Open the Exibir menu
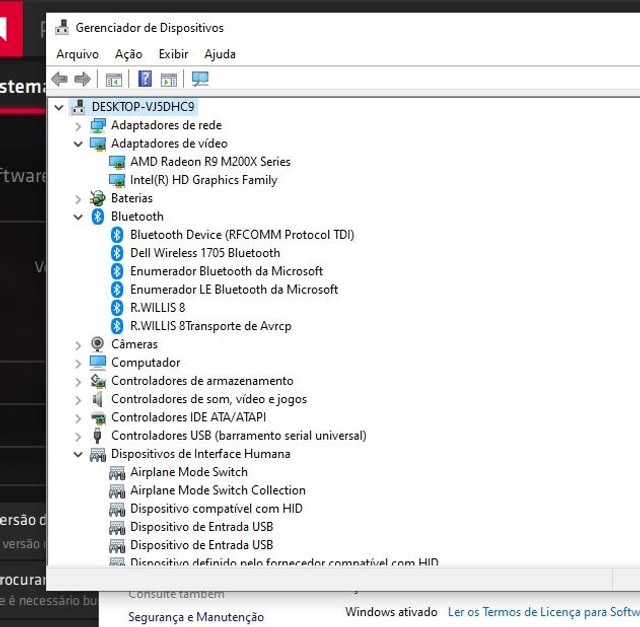Viewport: 640px width, 627px height. pyautogui.click(x=173, y=54)
